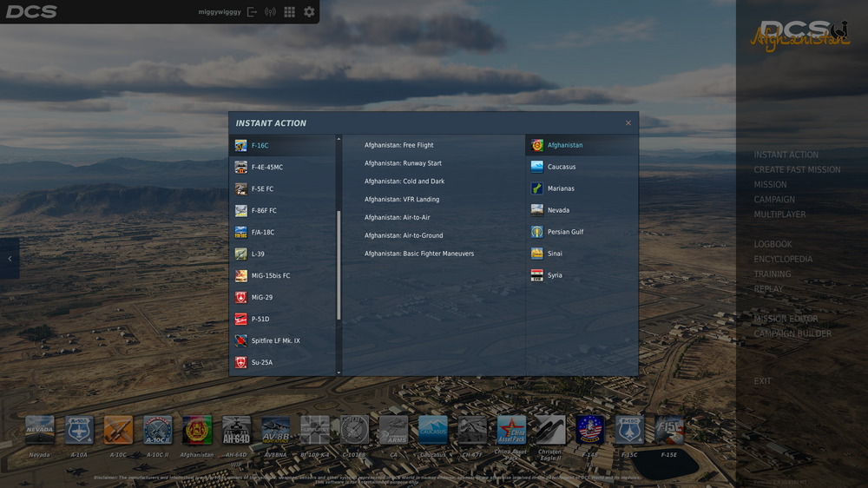The width and height of the screenshot is (868, 488).
Task: Select the Spitfire LF Mk. IX icon
Action: click(240, 340)
